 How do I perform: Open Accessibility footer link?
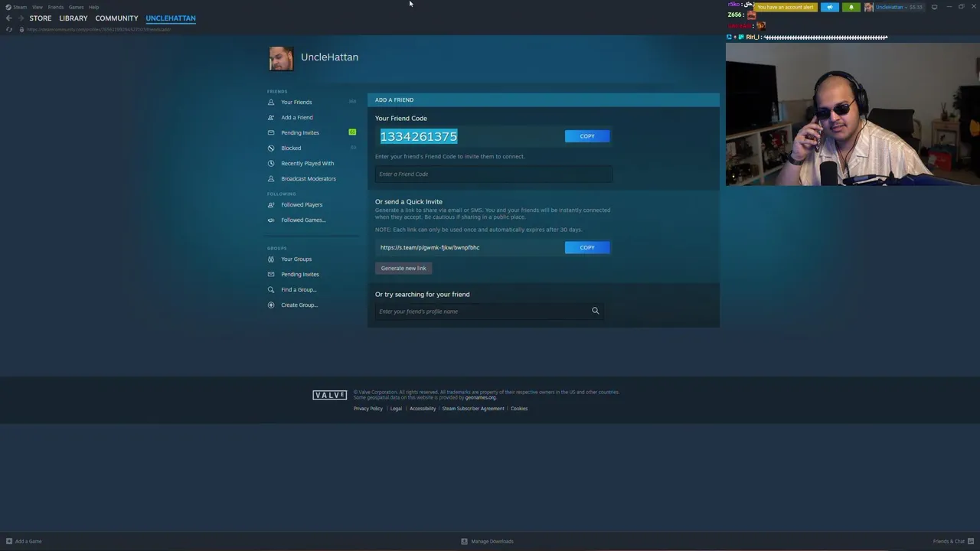point(423,409)
